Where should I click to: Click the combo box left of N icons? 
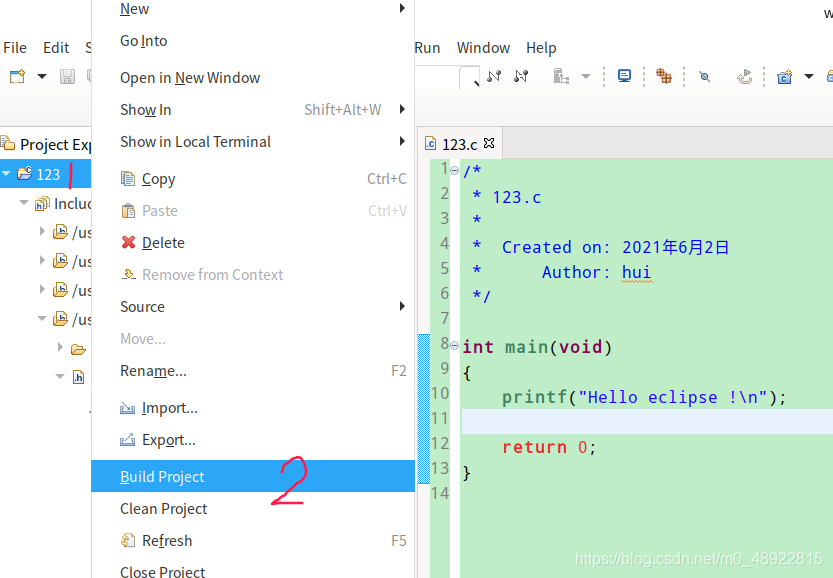447,77
